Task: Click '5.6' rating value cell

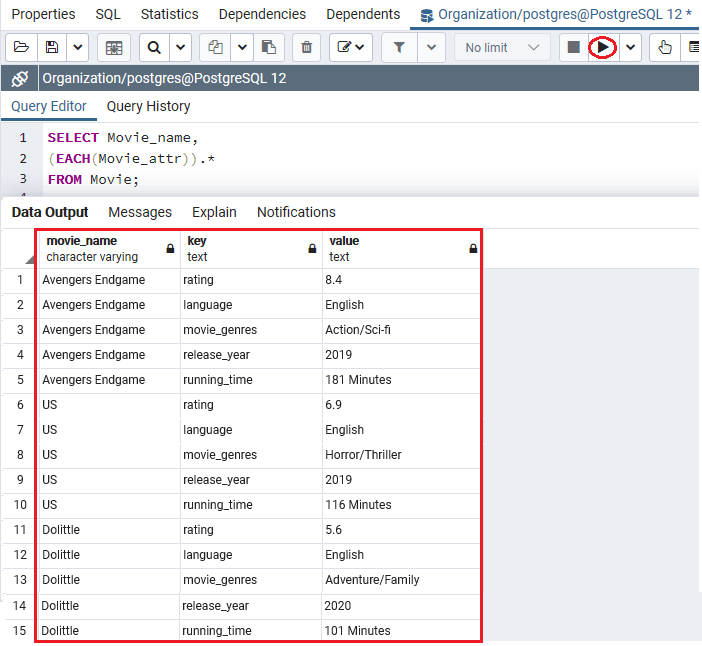Action: click(401, 530)
